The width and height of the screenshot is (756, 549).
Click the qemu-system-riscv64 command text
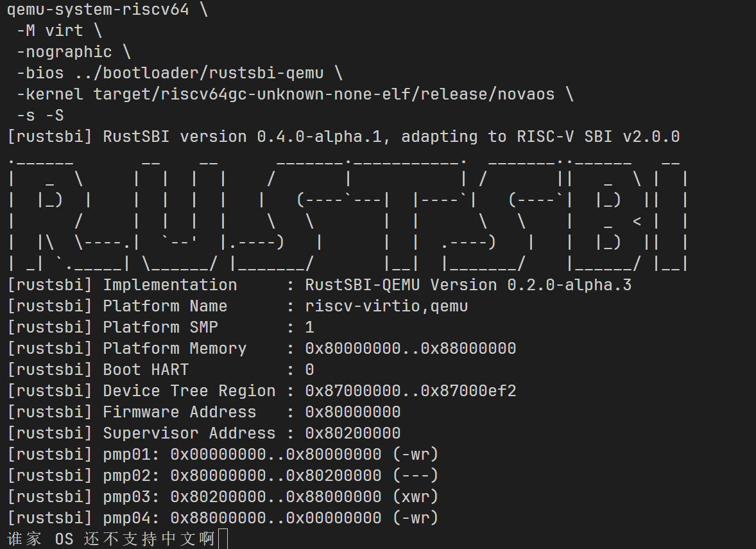pos(98,10)
